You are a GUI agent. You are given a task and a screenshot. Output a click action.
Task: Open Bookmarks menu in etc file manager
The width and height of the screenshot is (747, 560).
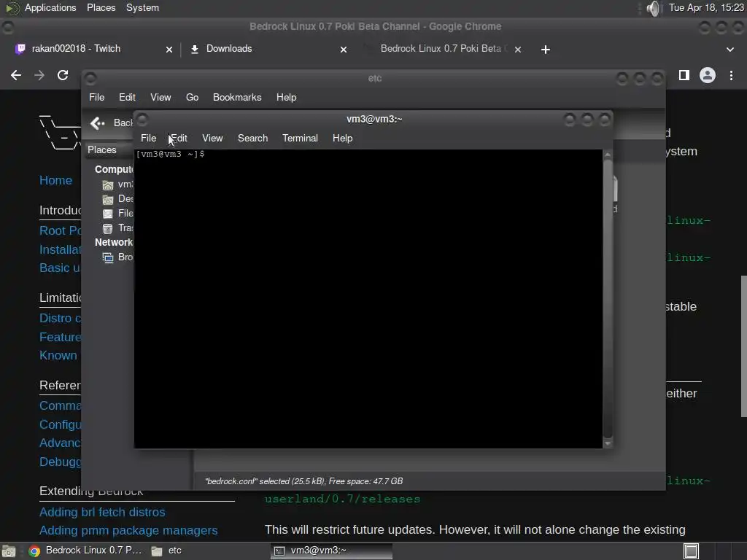coord(237,97)
